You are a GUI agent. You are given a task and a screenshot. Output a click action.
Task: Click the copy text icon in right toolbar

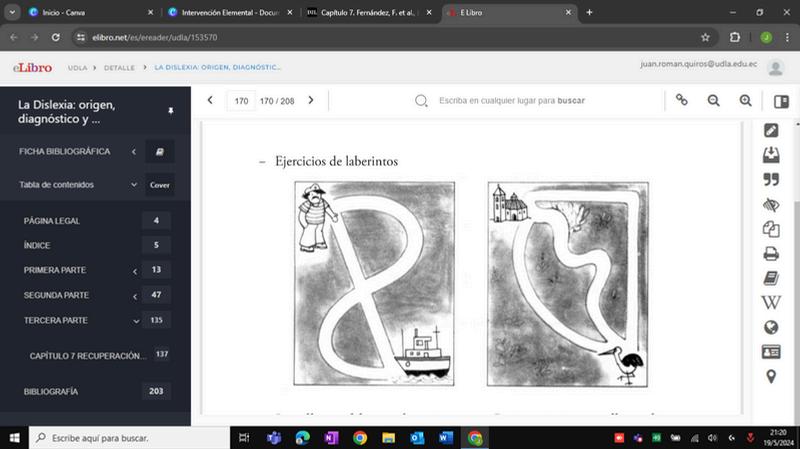(771, 229)
